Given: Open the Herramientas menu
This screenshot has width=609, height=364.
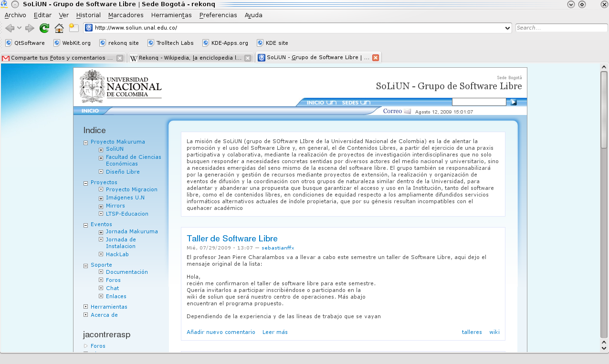Looking at the screenshot, I should (x=171, y=15).
